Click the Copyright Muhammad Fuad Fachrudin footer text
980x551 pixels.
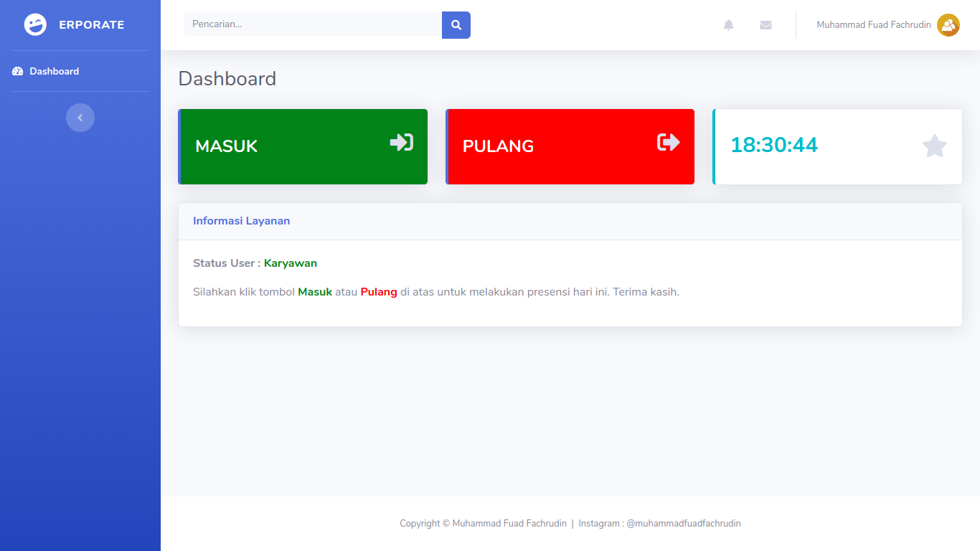click(x=483, y=524)
